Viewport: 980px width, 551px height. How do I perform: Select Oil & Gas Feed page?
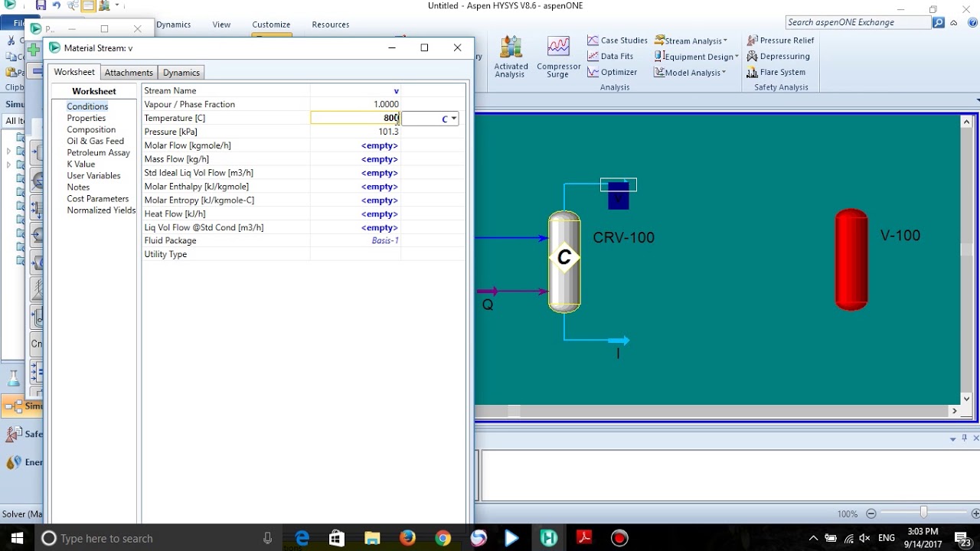pyautogui.click(x=95, y=141)
